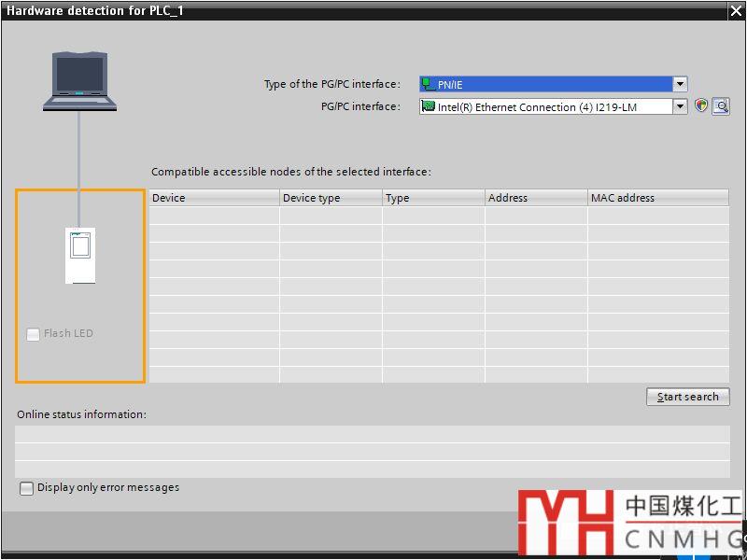Click the Address column header
Image resolution: width=747 pixels, height=560 pixels.
coord(536,198)
